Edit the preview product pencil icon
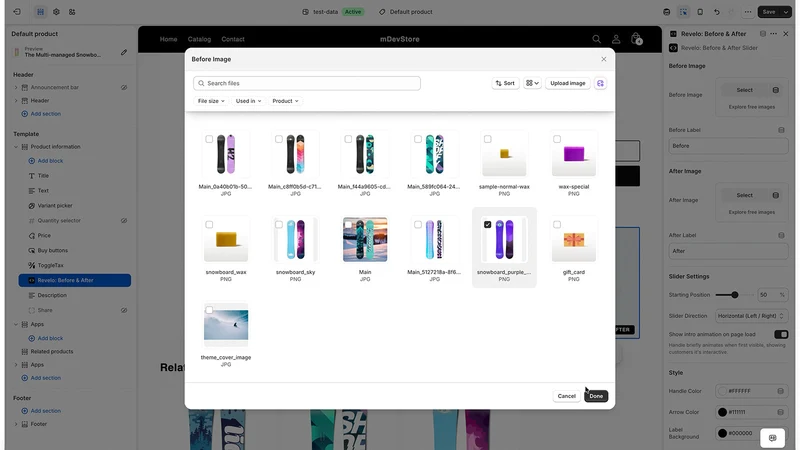Image resolution: width=800 pixels, height=450 pixels. tap(124, 52)
